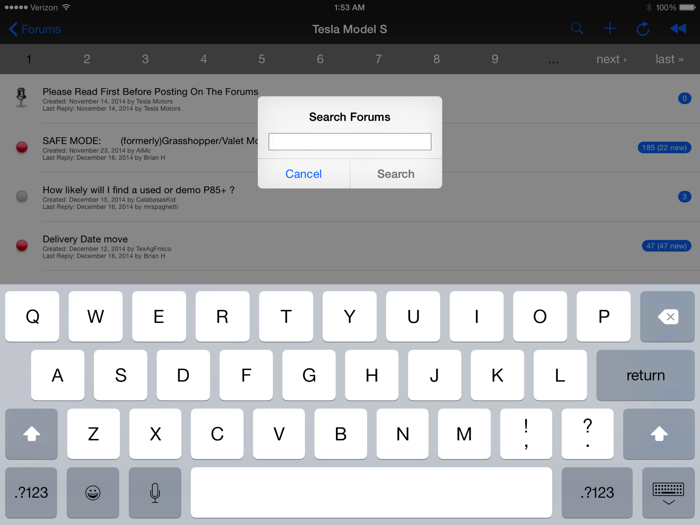Go to next page
The image size is (700, 525).
tap(611, 59)
